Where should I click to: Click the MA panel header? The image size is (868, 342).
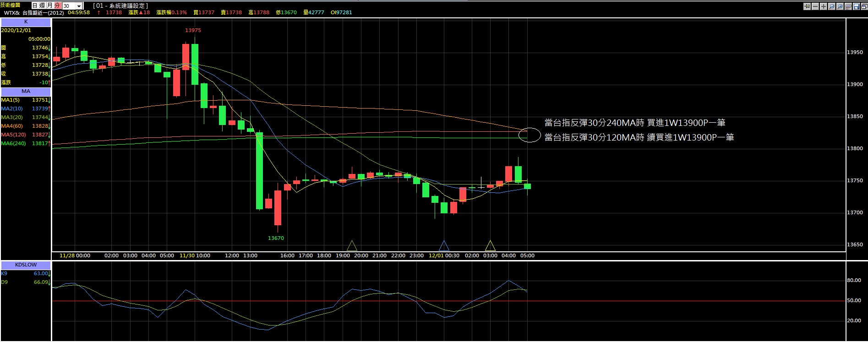tap(26, 92)
